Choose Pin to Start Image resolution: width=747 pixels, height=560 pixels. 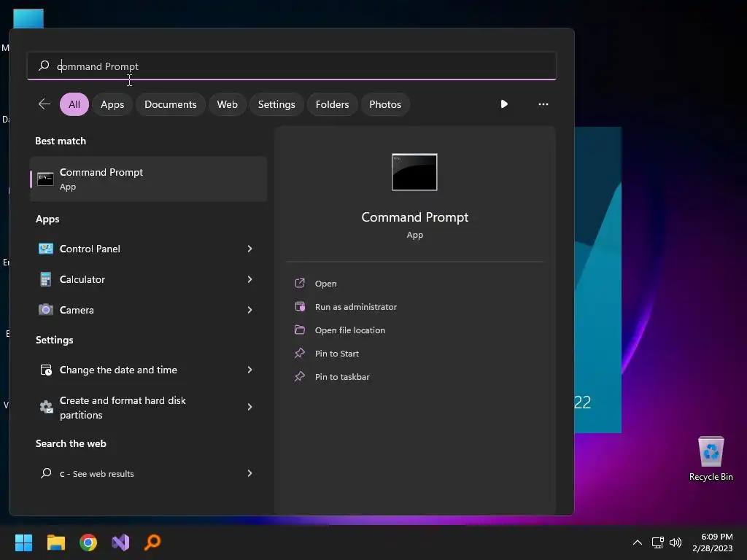[x=337, y=354]
